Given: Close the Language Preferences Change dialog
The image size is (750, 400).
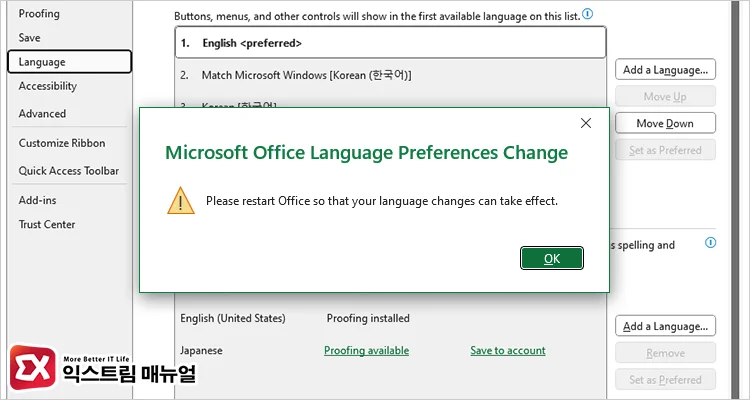Looking at the screenshot, I should [586, 124].
